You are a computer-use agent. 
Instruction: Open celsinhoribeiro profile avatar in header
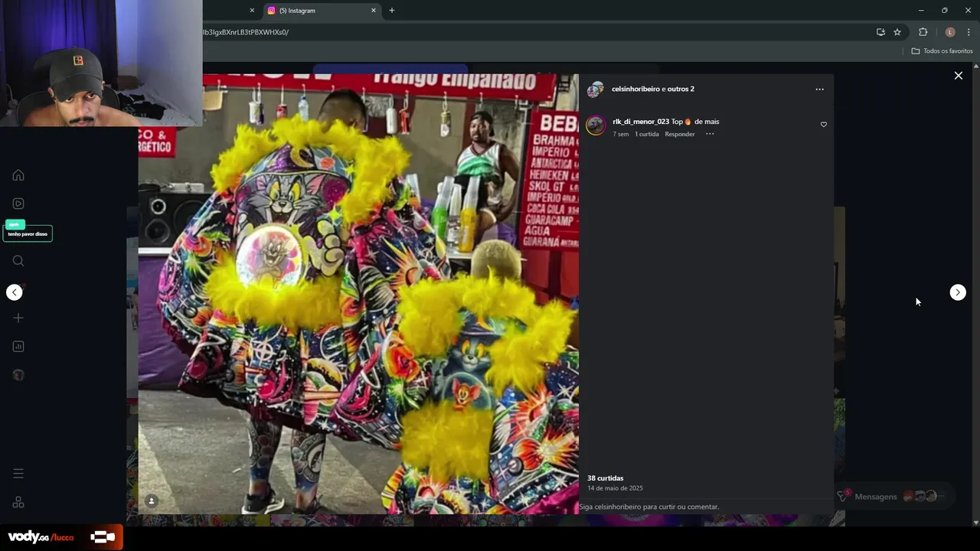click(x=596, y=90)
